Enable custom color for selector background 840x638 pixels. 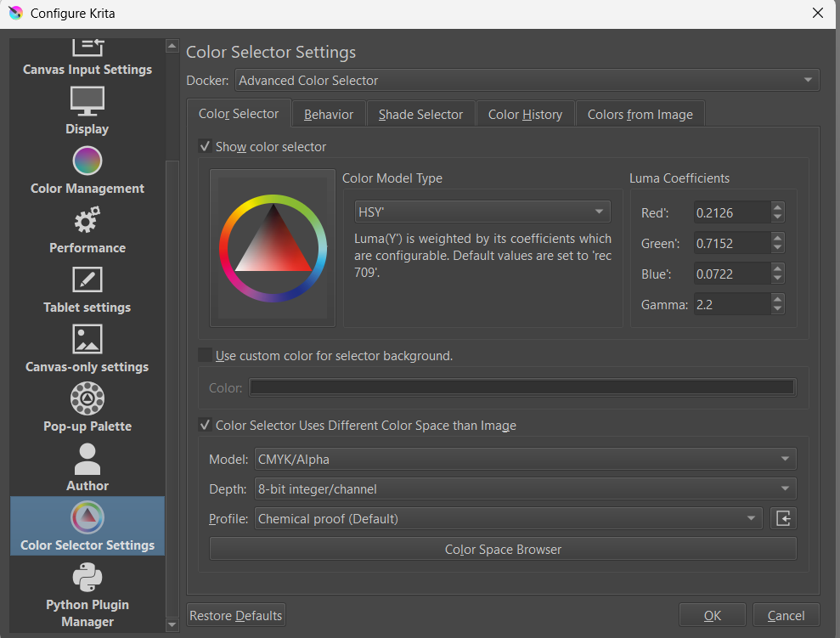coord(205,355)
